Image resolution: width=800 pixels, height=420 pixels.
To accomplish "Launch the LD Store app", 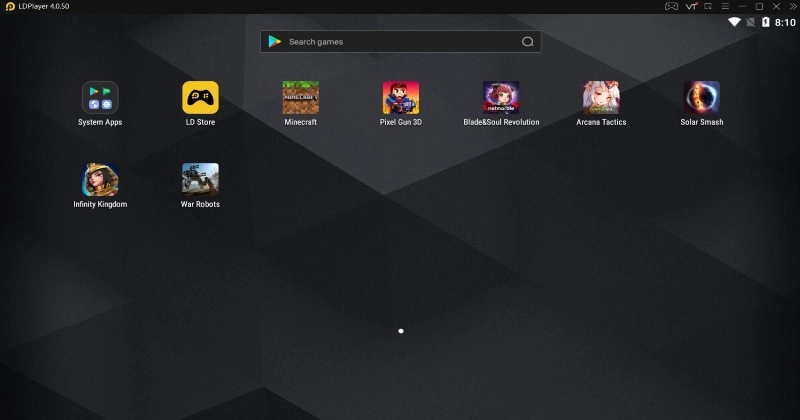I will (201, 97).
